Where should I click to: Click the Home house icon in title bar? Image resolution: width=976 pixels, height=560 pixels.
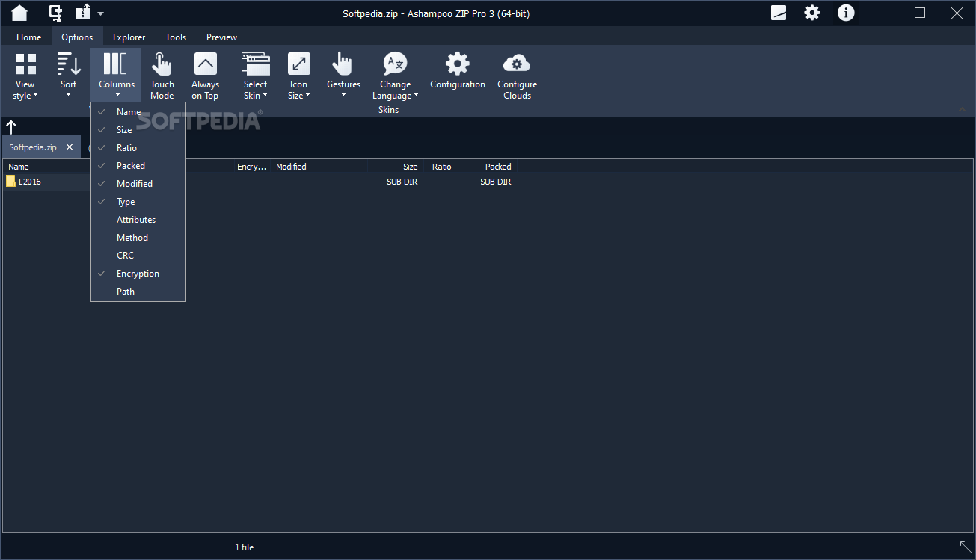coord(19,13)
